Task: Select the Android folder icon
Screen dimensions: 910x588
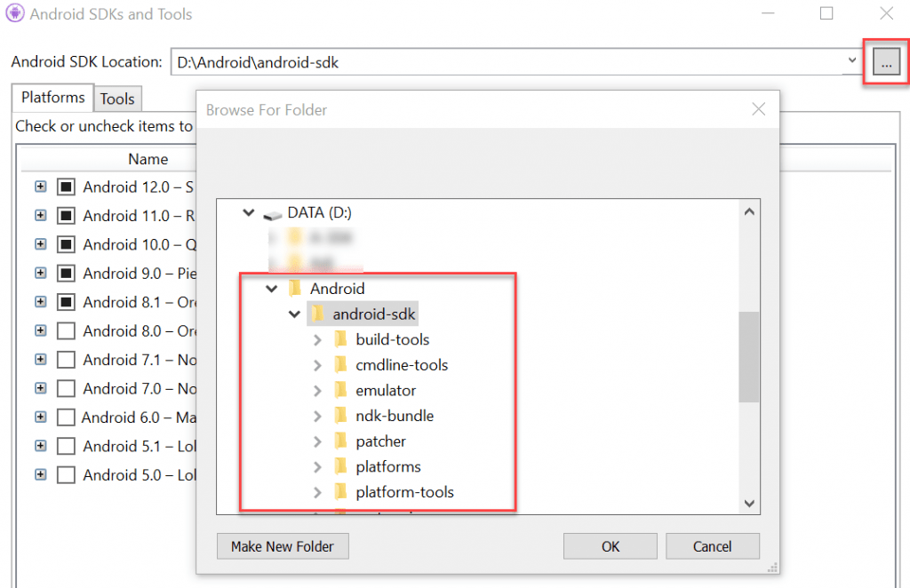Action: [x=295, y=288]
